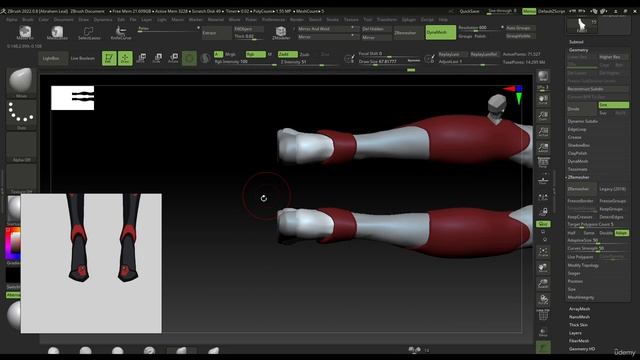Click the camera head navigation icon
The width and height of the screenshot is (640, 360).
point(497,109)
